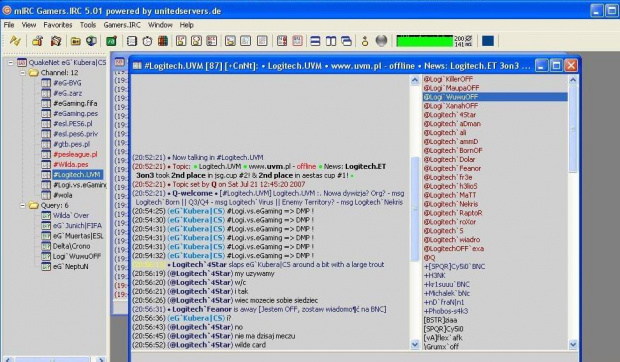The height and width of the screenshot is (362, 620).
Task: Open the red #Wilda.pes channel
Action: coord(71,165)
